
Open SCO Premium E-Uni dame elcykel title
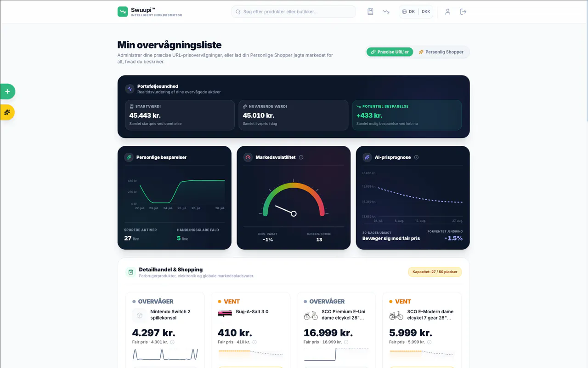pyautogui.click(x=344, y=315)
